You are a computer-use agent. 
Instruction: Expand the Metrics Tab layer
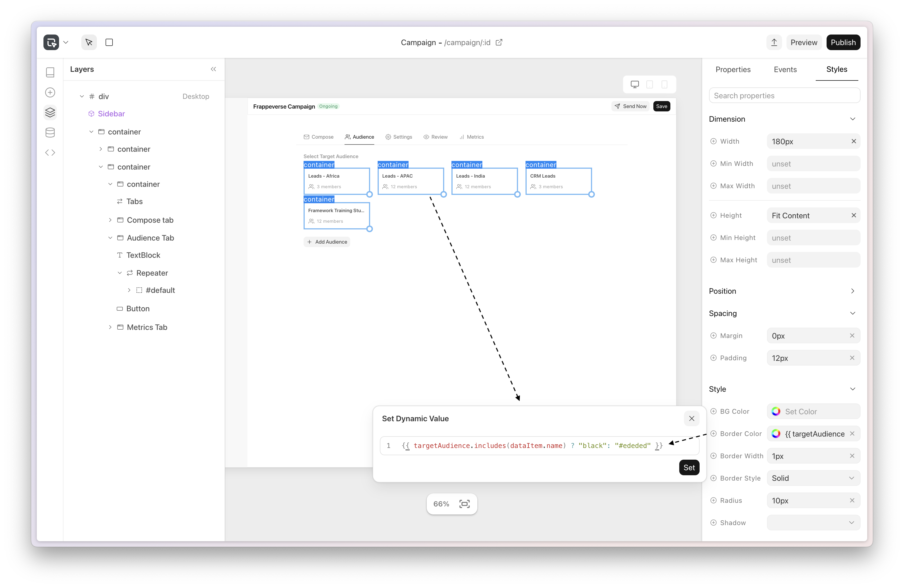[110, 327]
